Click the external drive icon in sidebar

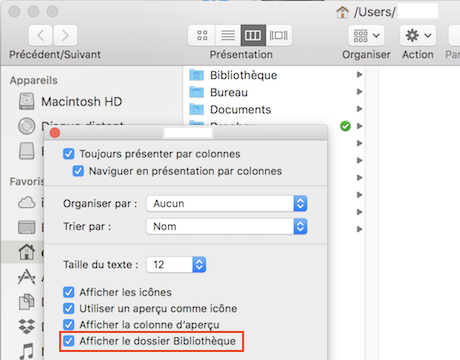point(27,151)
